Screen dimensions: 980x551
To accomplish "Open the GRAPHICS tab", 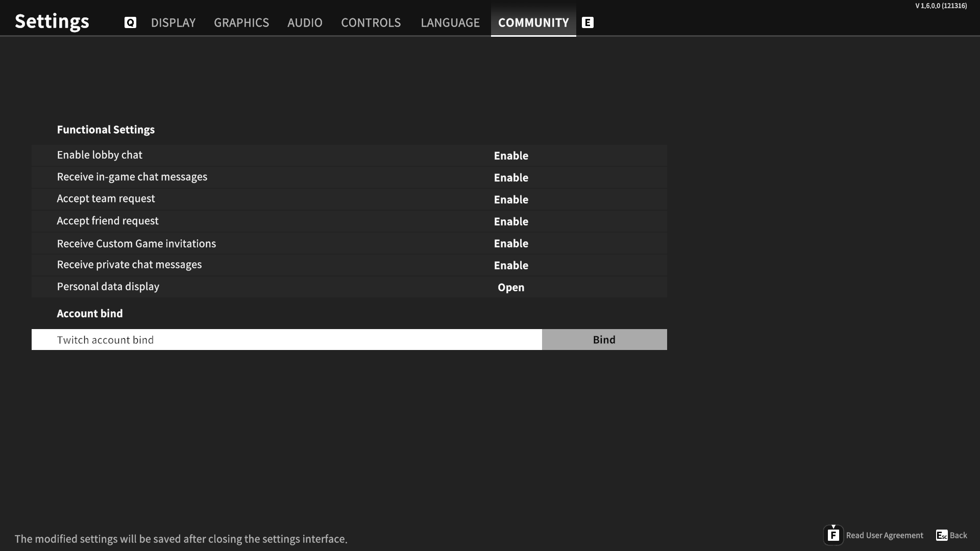I will pyautogui.click(x=241, y=22).
